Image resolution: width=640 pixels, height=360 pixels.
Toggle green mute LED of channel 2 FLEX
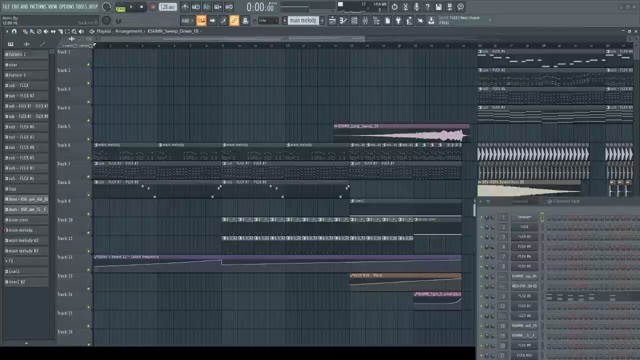482,227
